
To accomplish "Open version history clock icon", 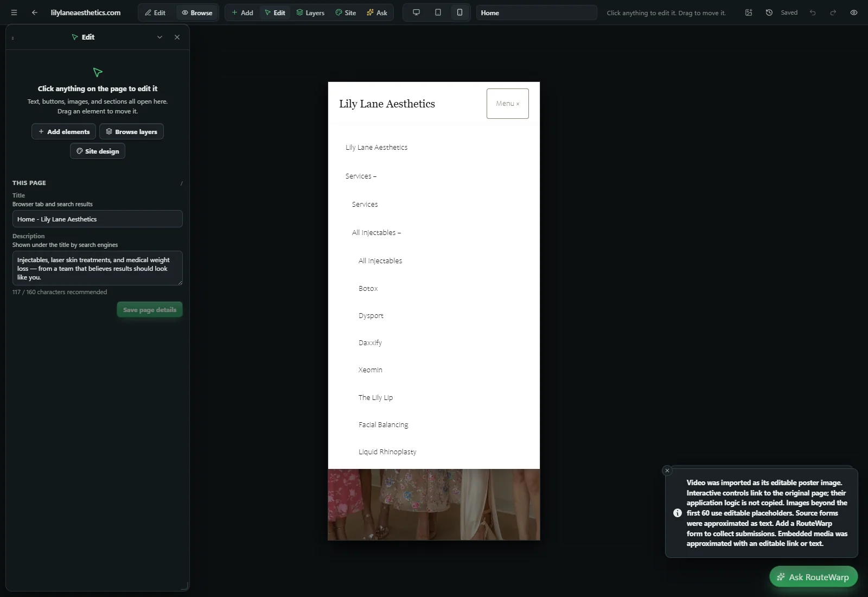I will point(769,12).
